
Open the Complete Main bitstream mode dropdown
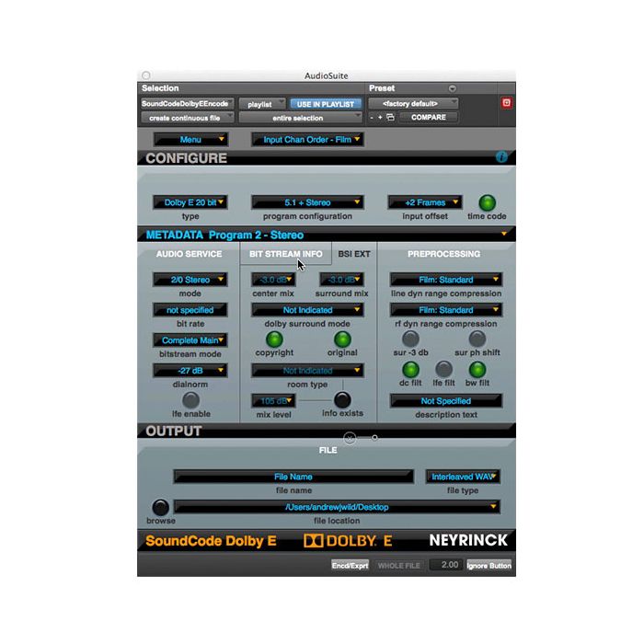tap(190, 340)
